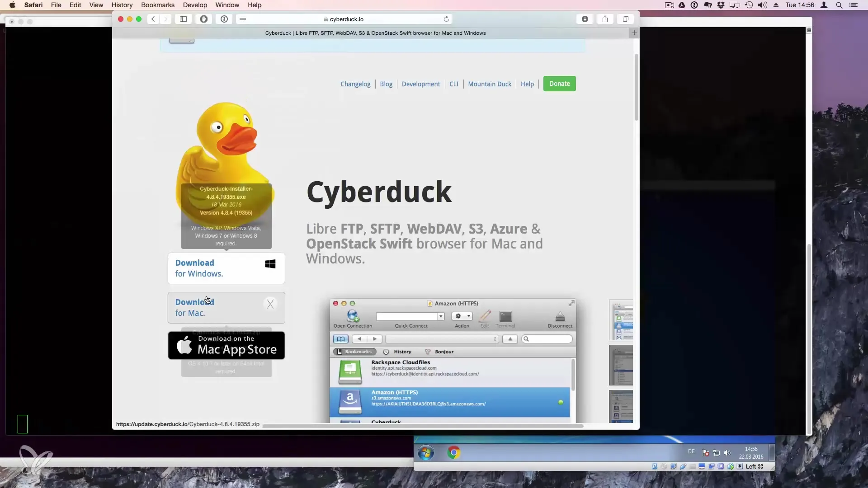Click Download on the Mac App Store badge
The image size is (868, 488).
click(x=226, y=346)
